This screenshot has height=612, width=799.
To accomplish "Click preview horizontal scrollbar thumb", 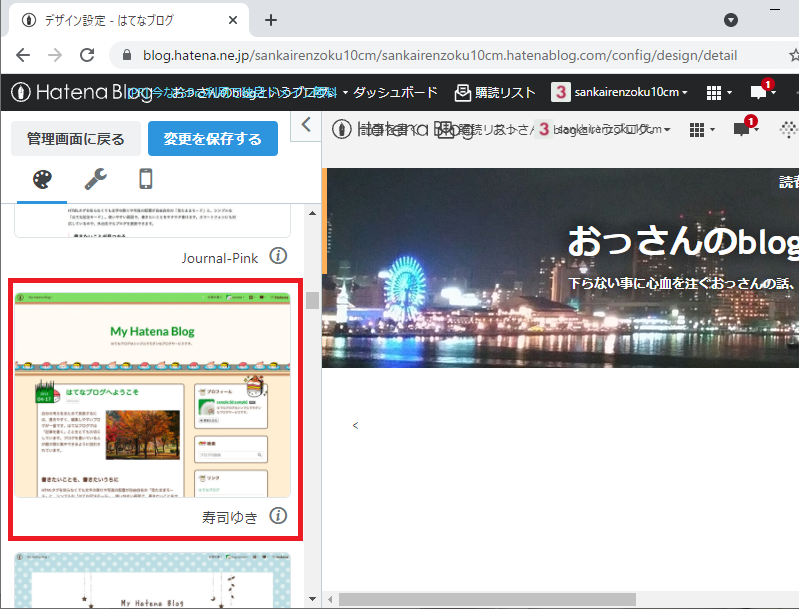I will pyautogui.click(x=487, y=599).
